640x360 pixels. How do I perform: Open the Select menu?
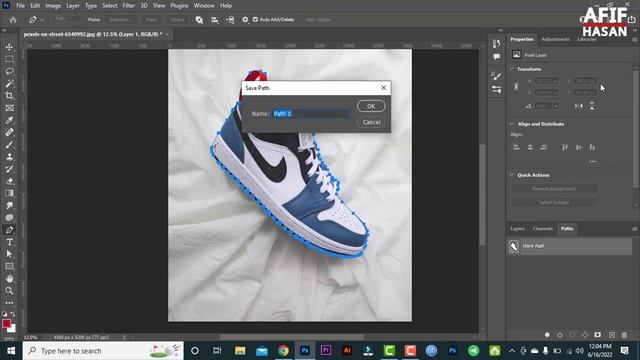click(110, 6)
